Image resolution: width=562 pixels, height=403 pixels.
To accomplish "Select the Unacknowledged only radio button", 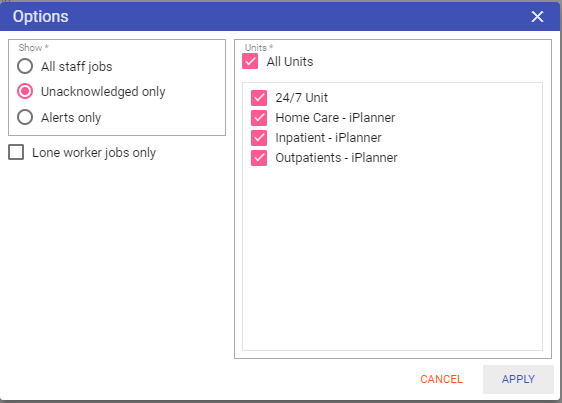I will tap(25, 91).
